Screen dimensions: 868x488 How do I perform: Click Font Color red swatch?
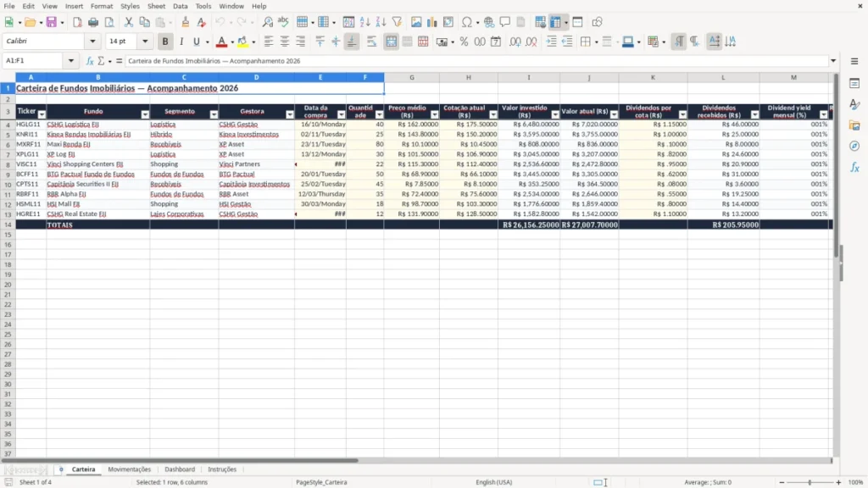point(221,42)
